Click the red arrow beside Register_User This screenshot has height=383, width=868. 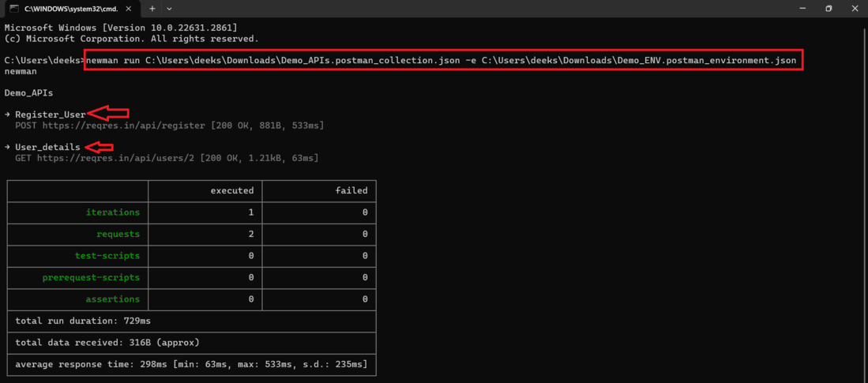pos(108,114)
